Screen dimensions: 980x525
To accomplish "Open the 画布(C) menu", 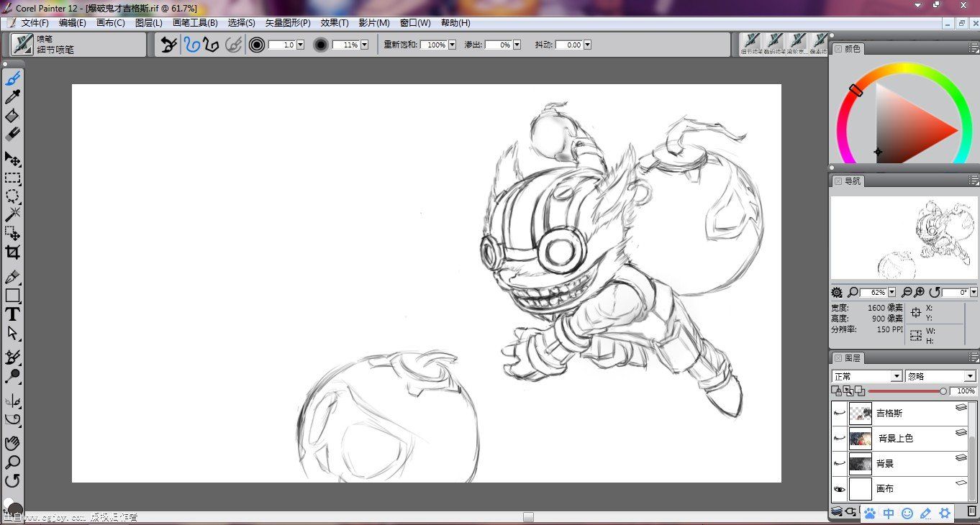I will (x=111, y=23).
